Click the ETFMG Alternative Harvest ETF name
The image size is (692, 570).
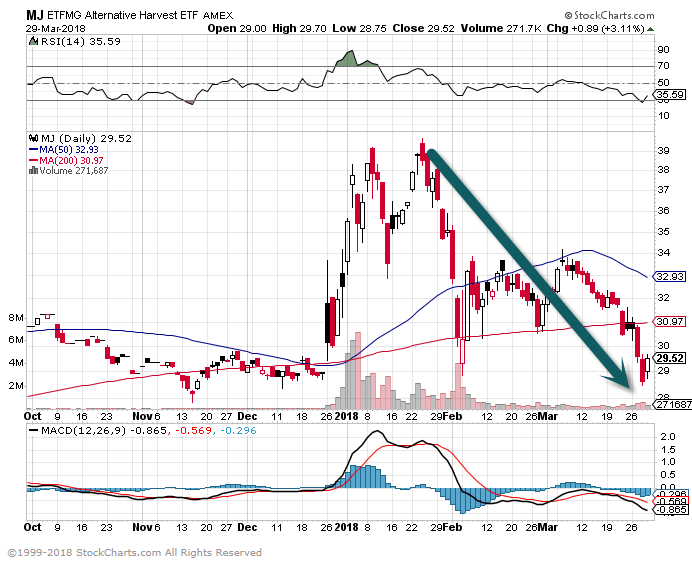123,15
